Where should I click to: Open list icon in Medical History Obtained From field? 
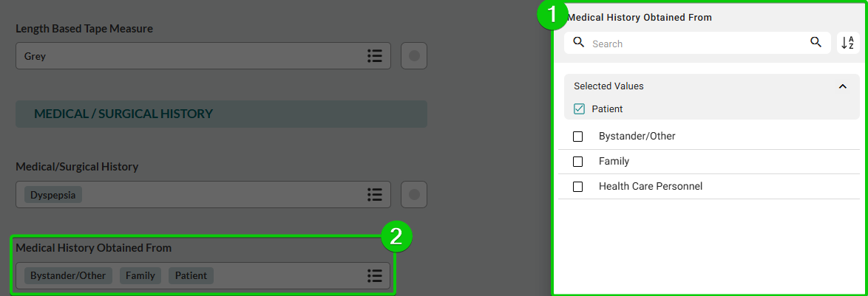click(375, 275)
